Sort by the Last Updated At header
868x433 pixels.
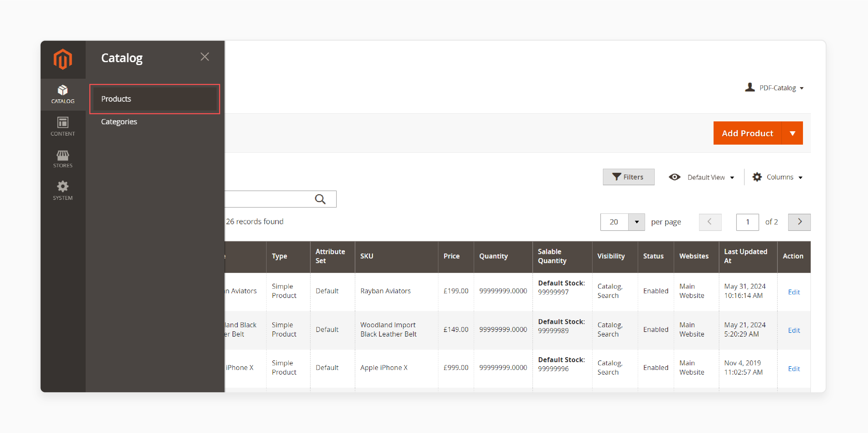[x=748, y=256]
